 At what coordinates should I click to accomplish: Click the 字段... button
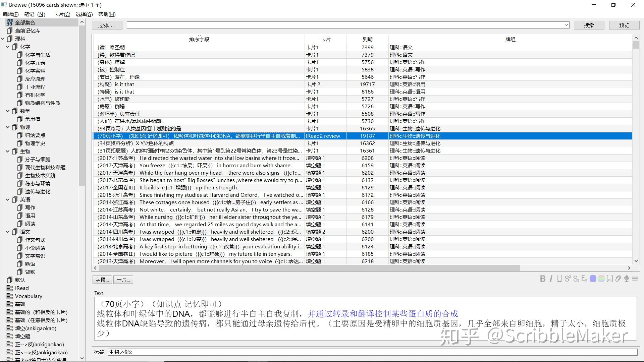(102, 280)
